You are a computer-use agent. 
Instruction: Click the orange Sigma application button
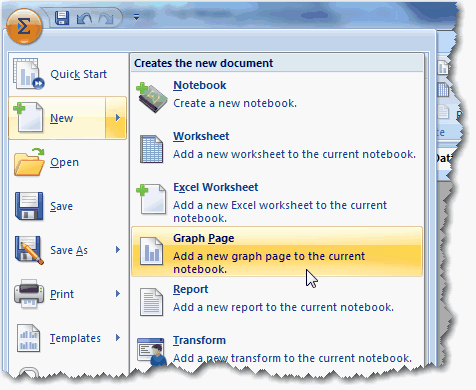click(x=24, y=26)
